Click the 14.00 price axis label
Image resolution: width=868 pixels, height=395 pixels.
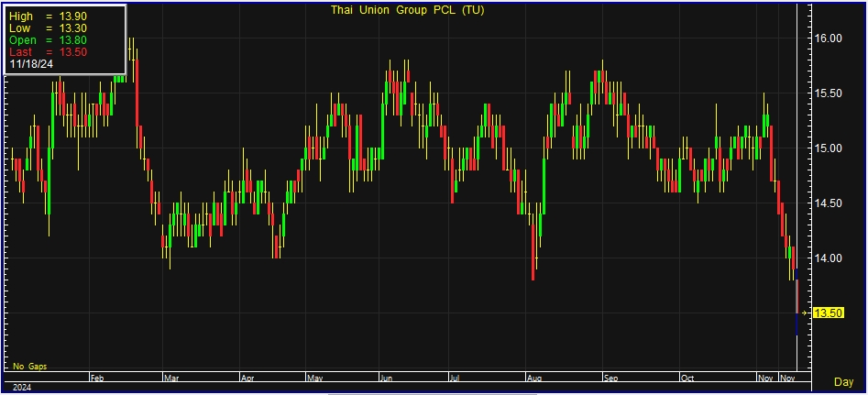829,258
